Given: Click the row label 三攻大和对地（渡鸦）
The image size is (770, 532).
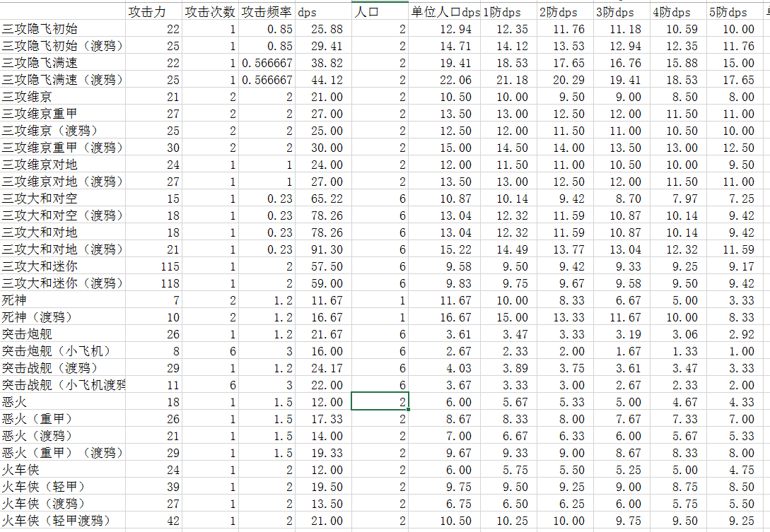Looking at the screenshot, I should click(x=62, y=249).
